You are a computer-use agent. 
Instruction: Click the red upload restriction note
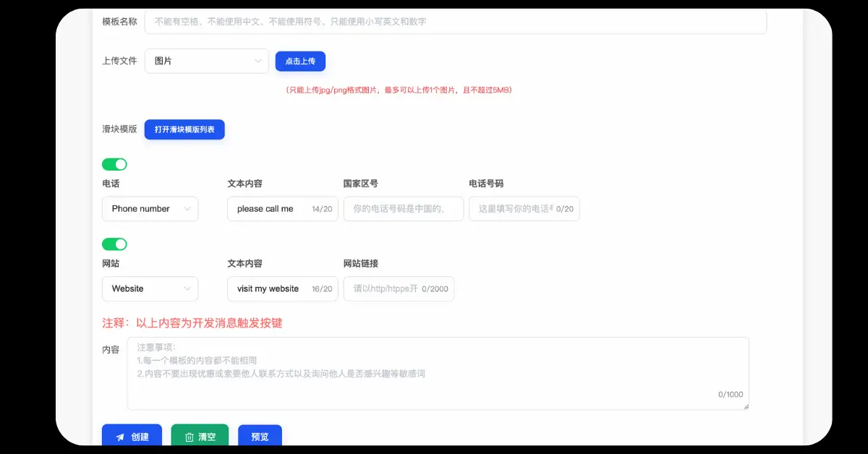400,90
